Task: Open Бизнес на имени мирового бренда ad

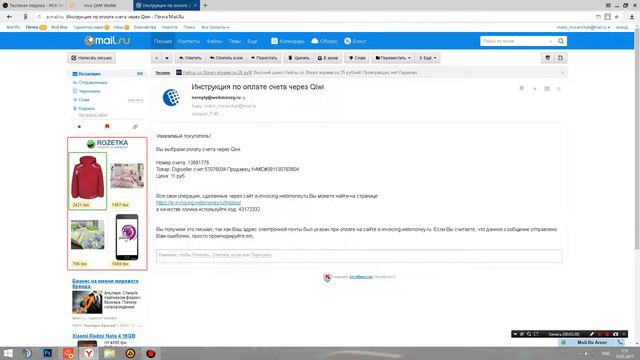Action: click(x=105, y=283)
